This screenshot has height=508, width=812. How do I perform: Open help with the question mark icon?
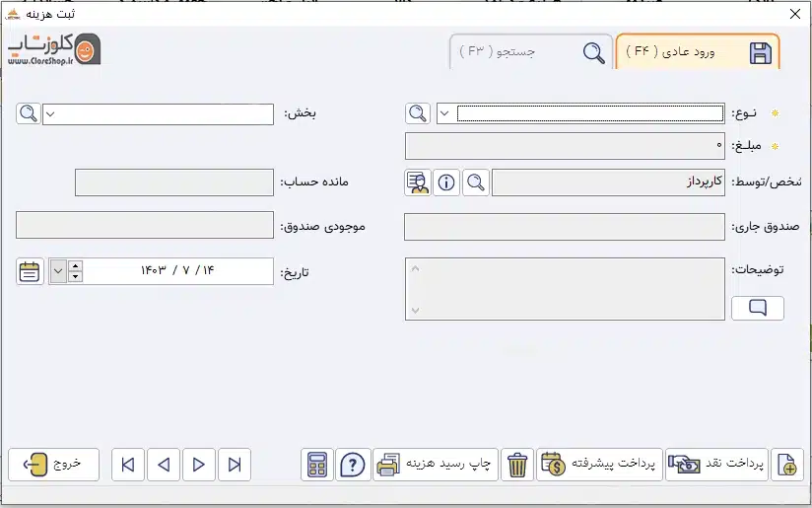coord(353,465)
